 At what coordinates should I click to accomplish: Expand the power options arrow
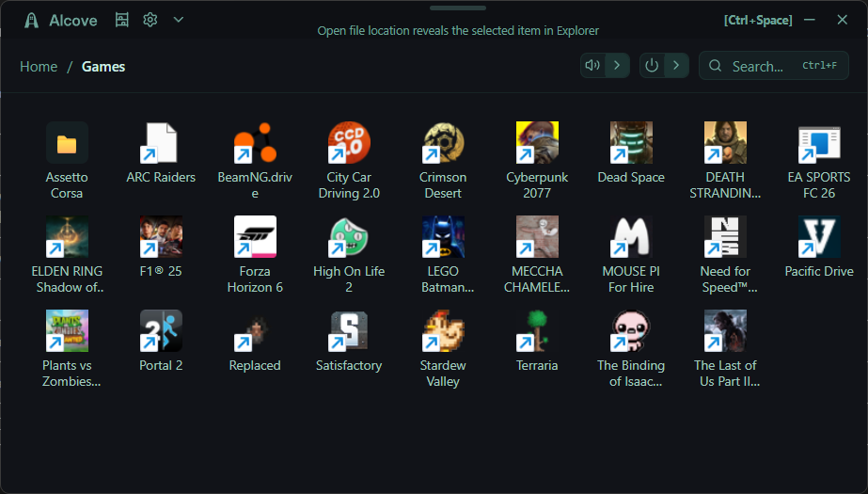[676, 65]
